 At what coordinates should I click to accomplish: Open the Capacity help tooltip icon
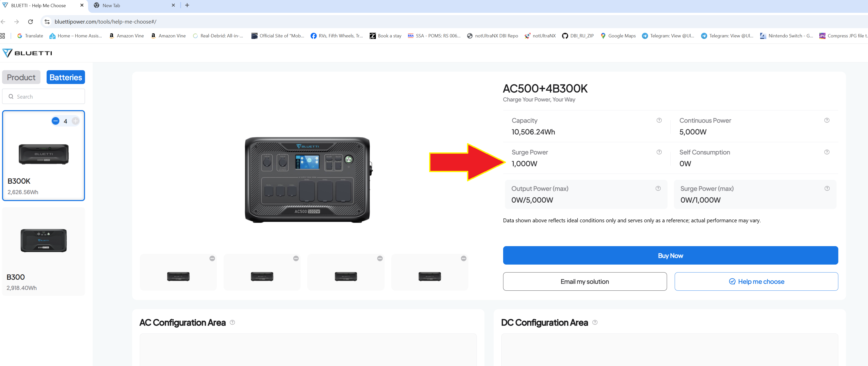pyautogui.click(x=659, y=120)
